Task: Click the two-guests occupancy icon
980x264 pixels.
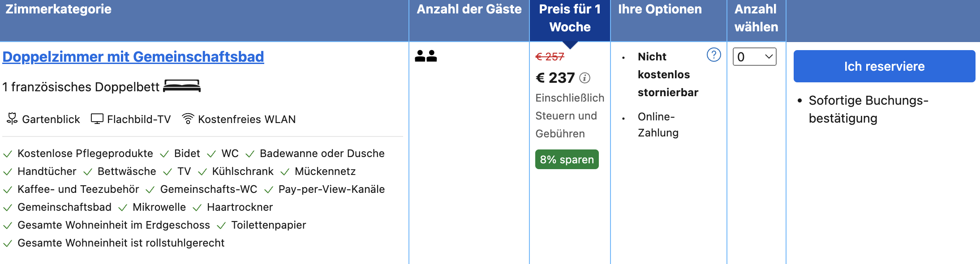Action: 426,56
